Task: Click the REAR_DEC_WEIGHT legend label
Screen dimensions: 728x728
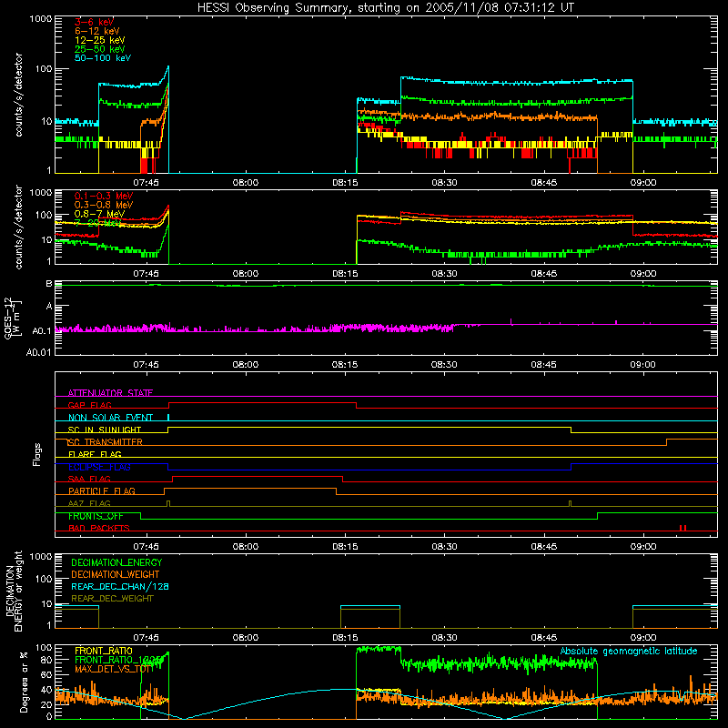Action: (112, 599)
